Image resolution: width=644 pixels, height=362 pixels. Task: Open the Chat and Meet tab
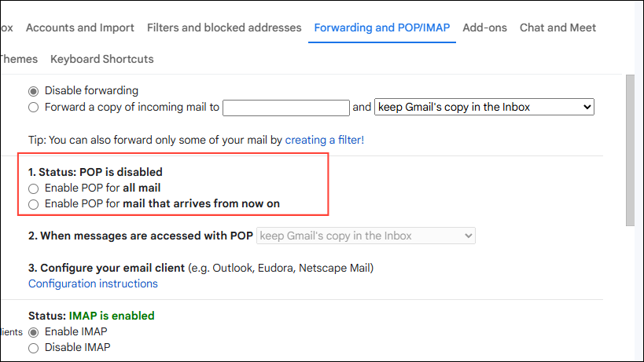(558, 27)
